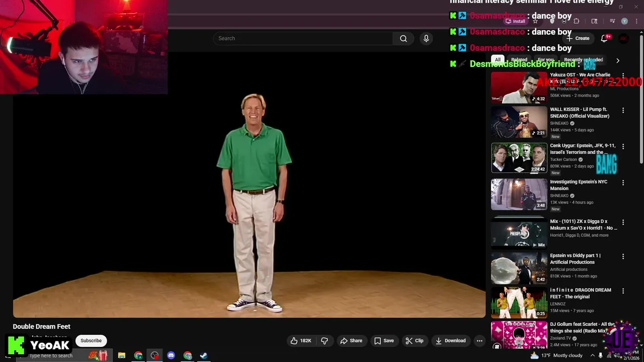644x362 pixels.
Task: Open options for Mix (1011) ZK playlist
Action: point(623,222)
